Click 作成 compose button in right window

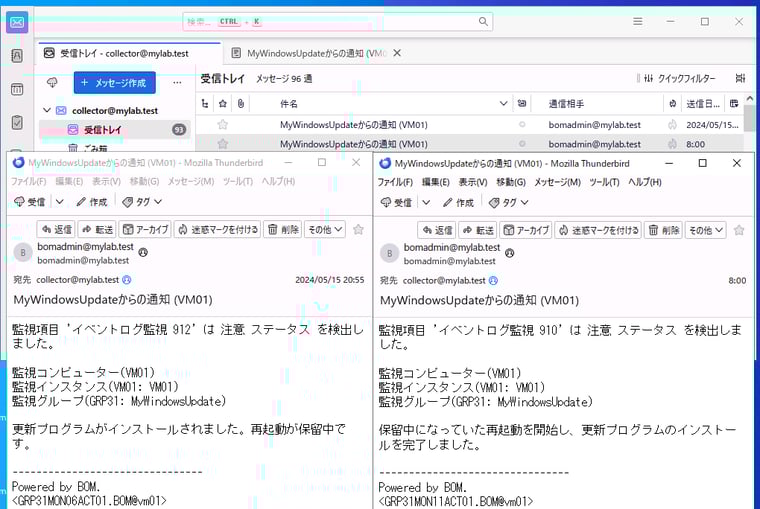[458, 203]
